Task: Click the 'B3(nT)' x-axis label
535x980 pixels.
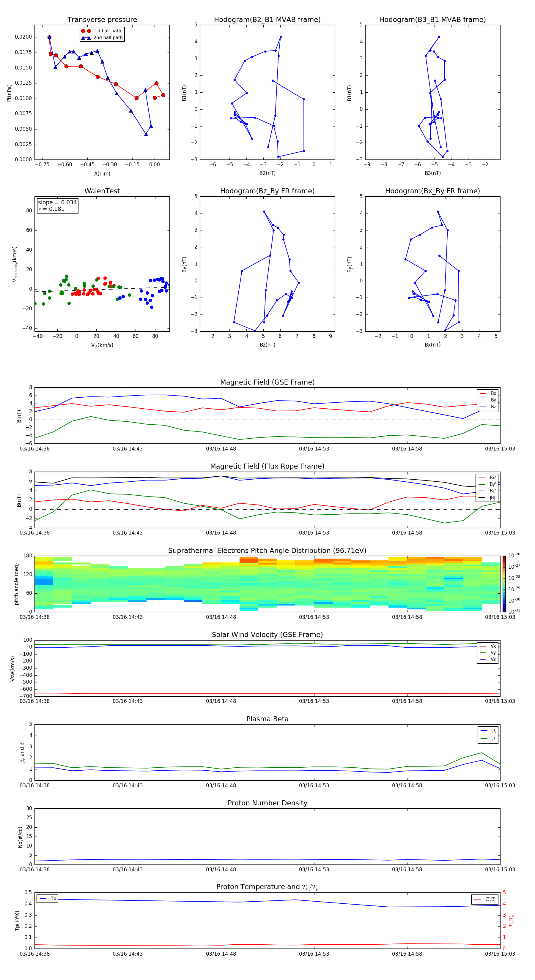Action: click(x=432, y=173)
